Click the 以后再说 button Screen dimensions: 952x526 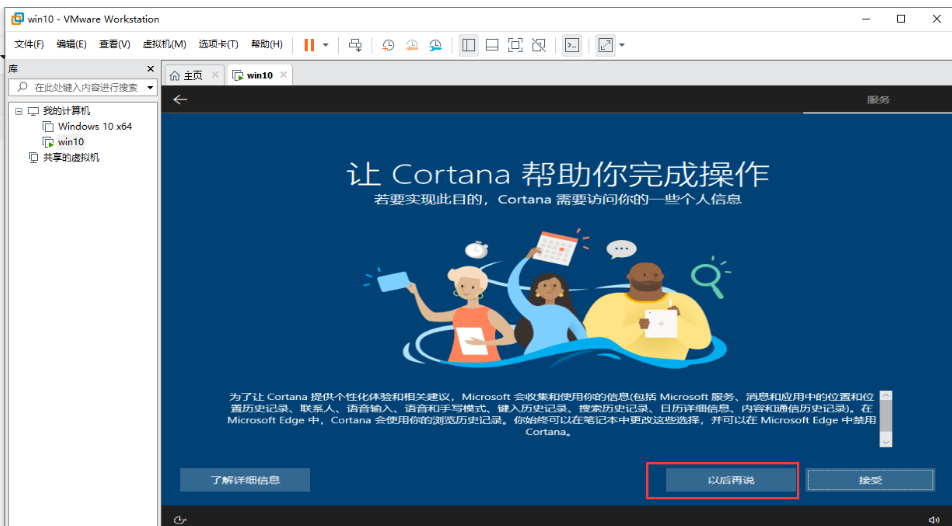731,480
